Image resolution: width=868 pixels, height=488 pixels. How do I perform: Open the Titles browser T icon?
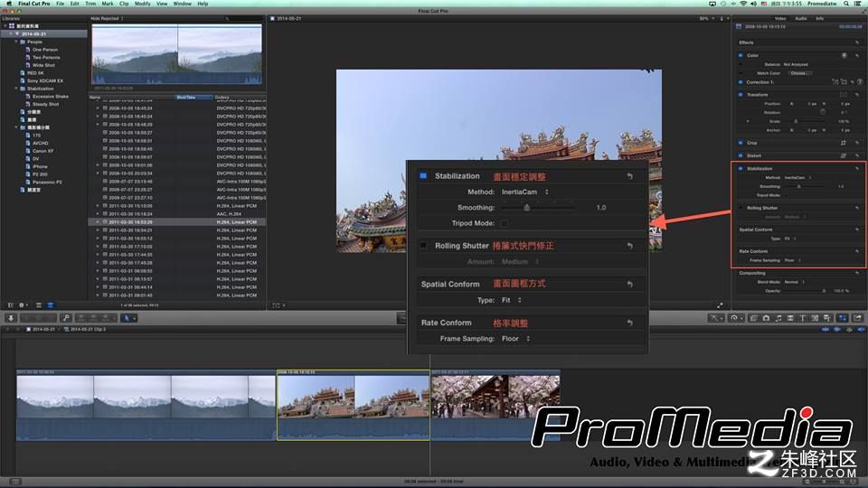tap(803, 318)
